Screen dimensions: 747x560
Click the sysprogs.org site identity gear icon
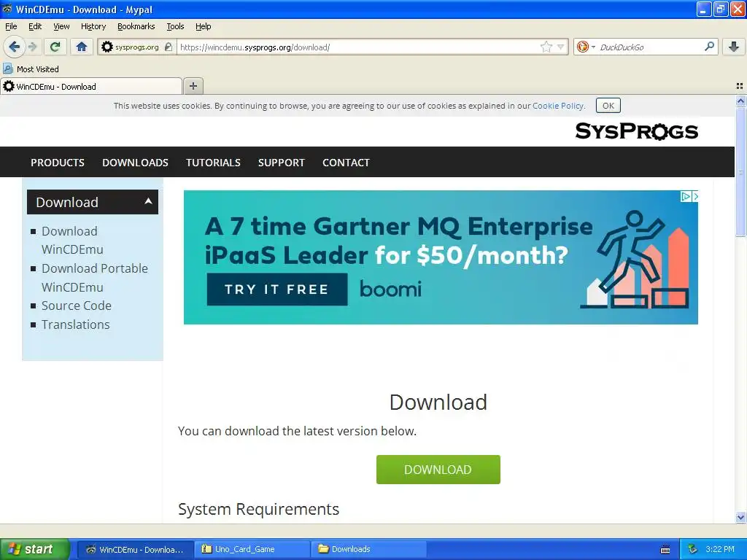[107, 47]
